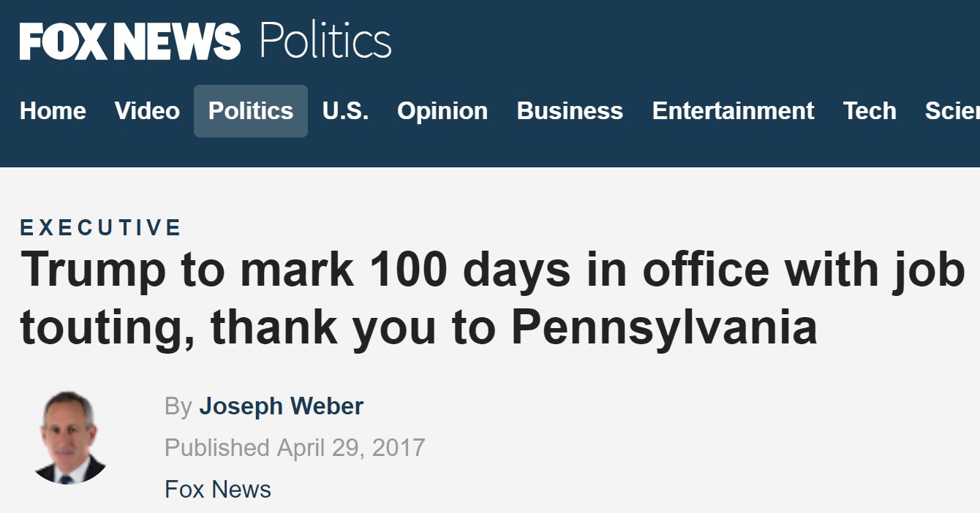The width and height of the screenshot is (980, 513).
Task: Open the Tech section
Action: [870, 111]
